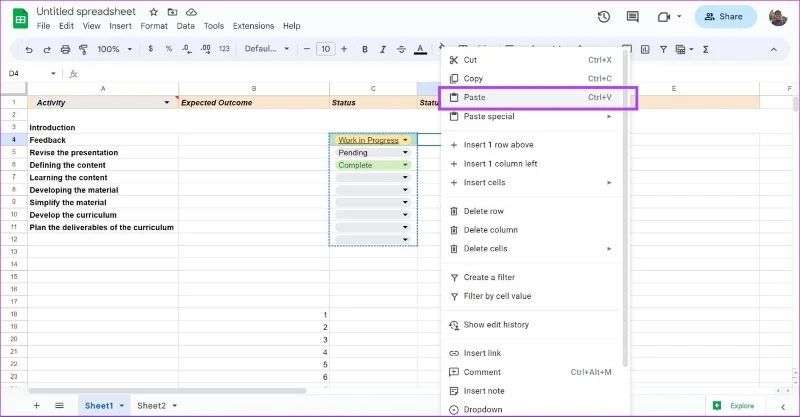800x417 pixels.
Task: Collapse the toolbar with chevron icon
Action: coord(773,50)
